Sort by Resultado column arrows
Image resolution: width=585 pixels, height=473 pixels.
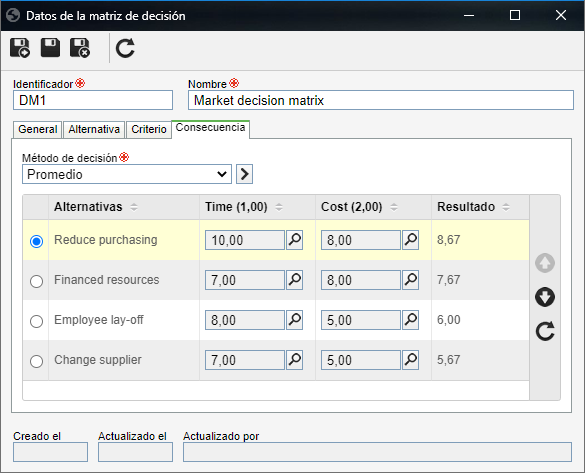click(506, 207)
